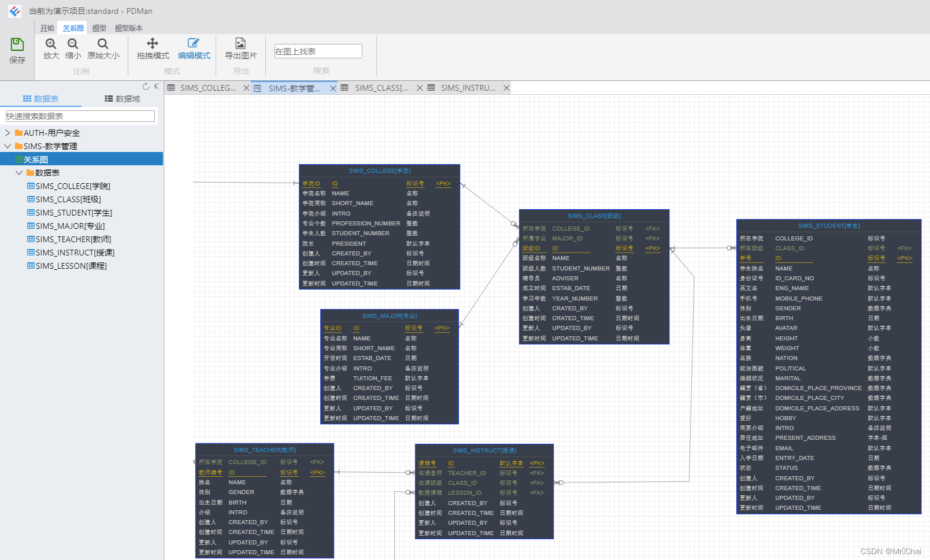Select the 数据域 sidebar tab

click(123, 99)
